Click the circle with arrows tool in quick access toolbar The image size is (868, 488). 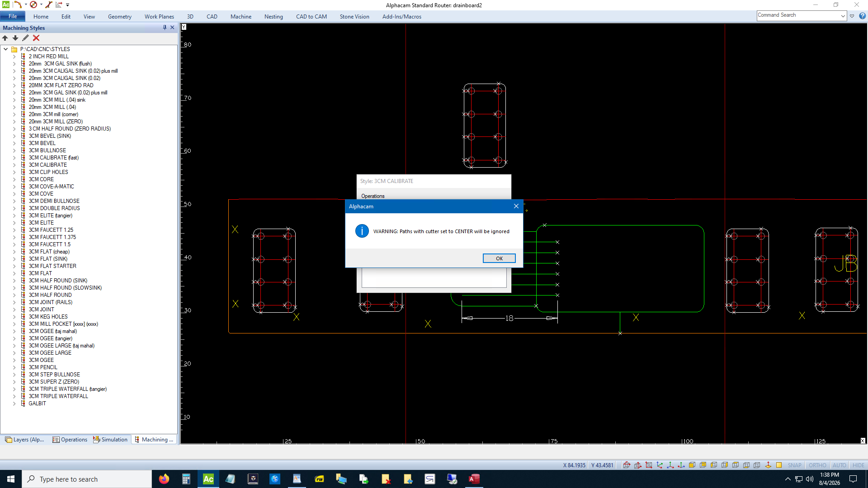coord(33,5)
